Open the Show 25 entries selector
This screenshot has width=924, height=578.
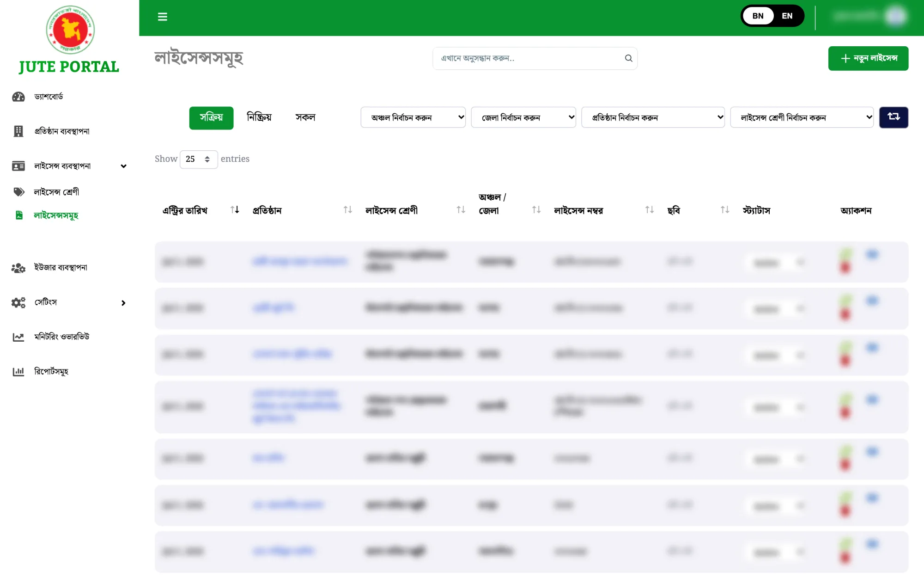pyautogui.click(x=199, y=159)
